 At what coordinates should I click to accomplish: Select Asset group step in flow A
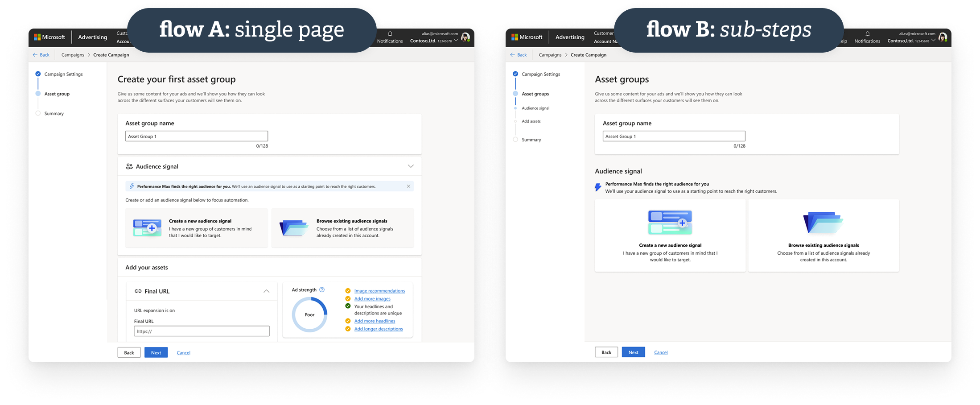(x=57, y=94)
